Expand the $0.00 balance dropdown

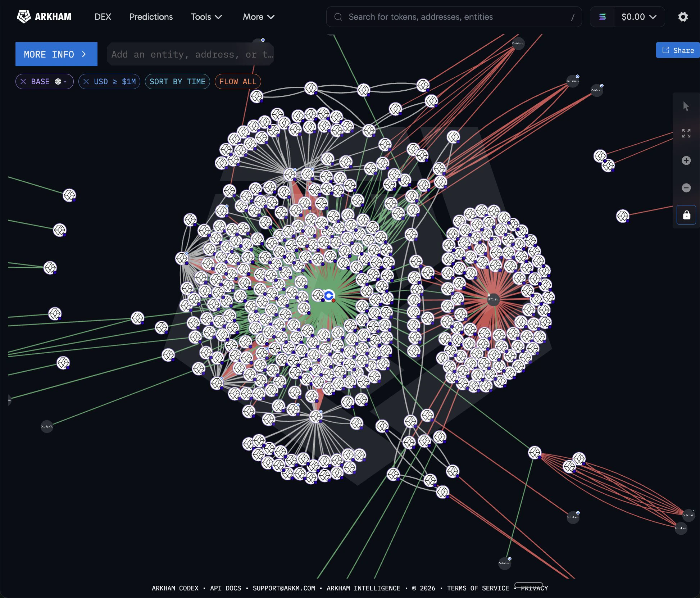coord(639,17)
